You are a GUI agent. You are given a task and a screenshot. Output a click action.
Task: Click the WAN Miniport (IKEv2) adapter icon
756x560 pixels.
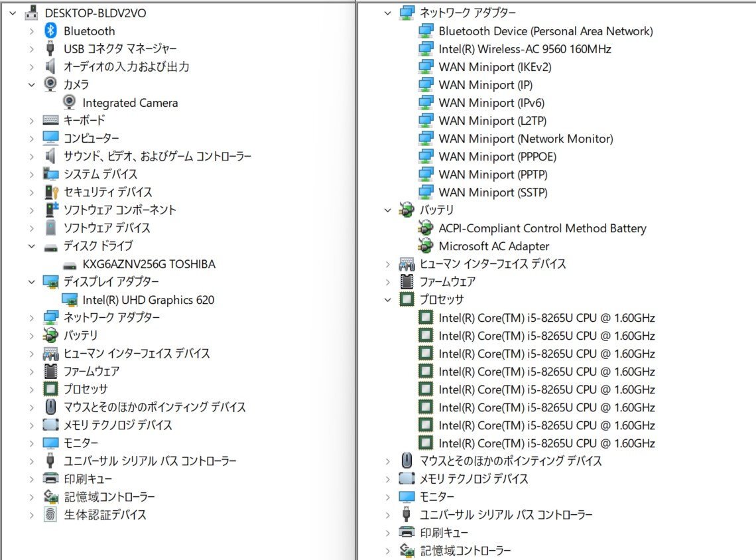coord(426,66)
